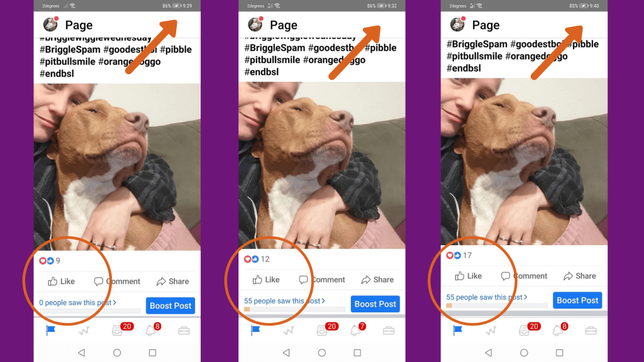Select the blue page flag tab in 9:29 screen
The width and height of the screenshot is (644, 362).
pyautogui.click(x=50, y=331)
